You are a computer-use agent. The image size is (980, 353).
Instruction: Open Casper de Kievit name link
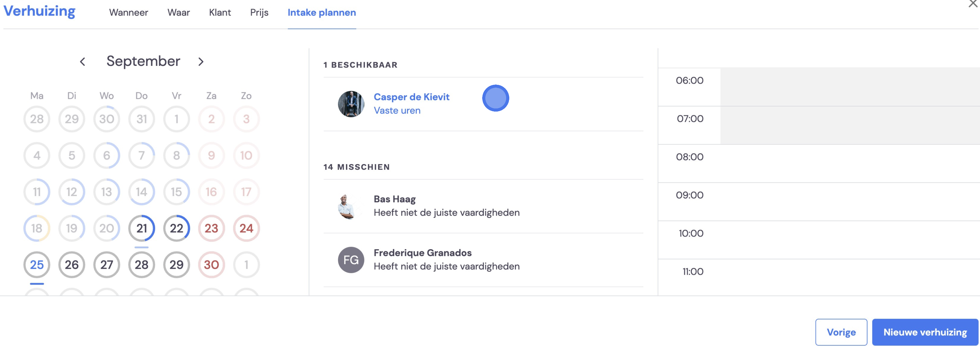pos(411,97)
